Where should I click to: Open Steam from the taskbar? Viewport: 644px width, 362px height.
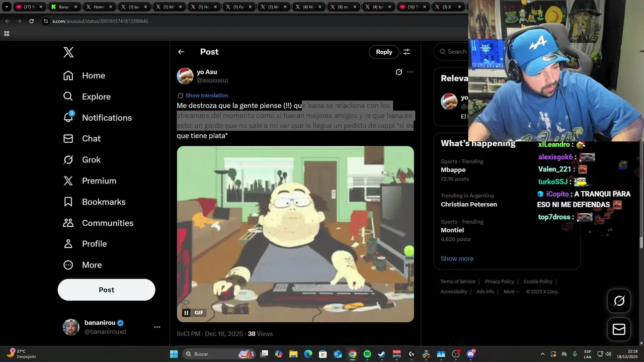[x=382, y=354]
